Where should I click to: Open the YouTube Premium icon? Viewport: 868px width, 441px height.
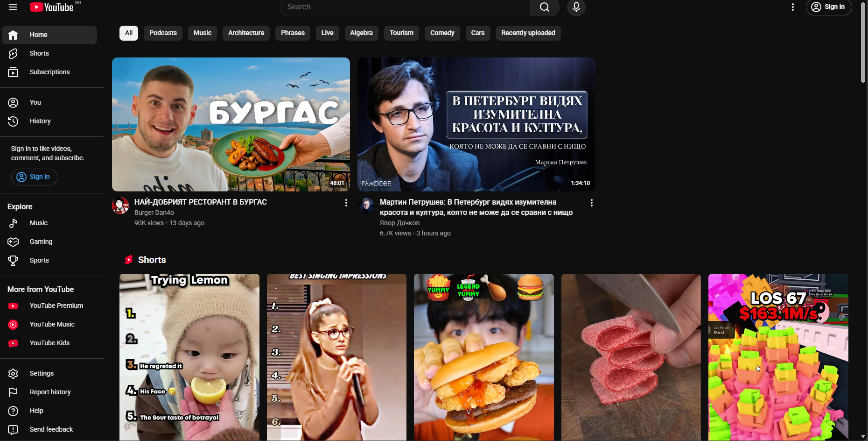[13, 306]
